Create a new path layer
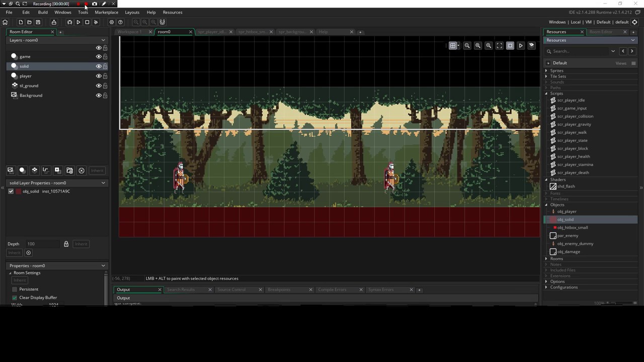This screenshot has width=644, height=362. point(45,170)
